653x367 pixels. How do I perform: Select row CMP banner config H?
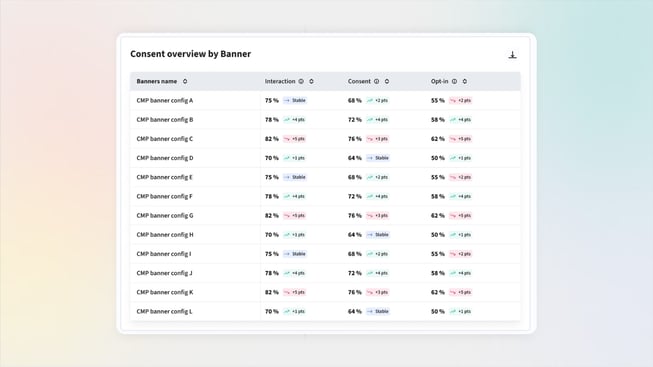325,235
